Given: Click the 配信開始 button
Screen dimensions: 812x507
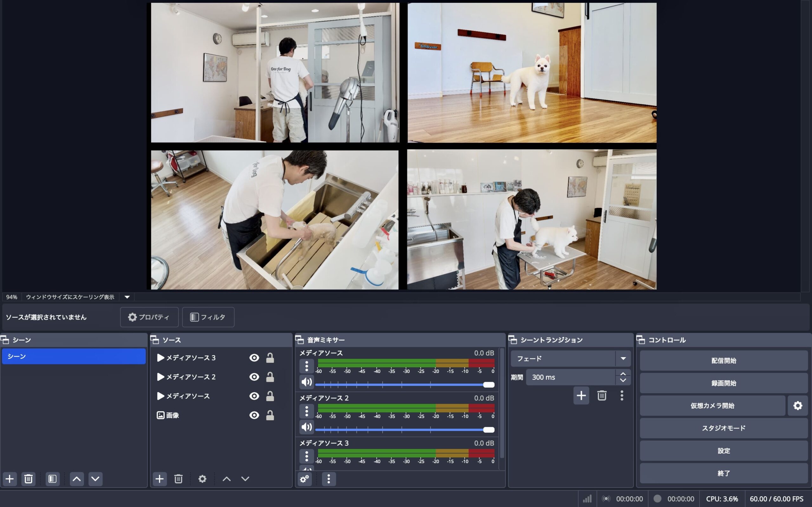Looking at the screenshot, I should [724, 361].
